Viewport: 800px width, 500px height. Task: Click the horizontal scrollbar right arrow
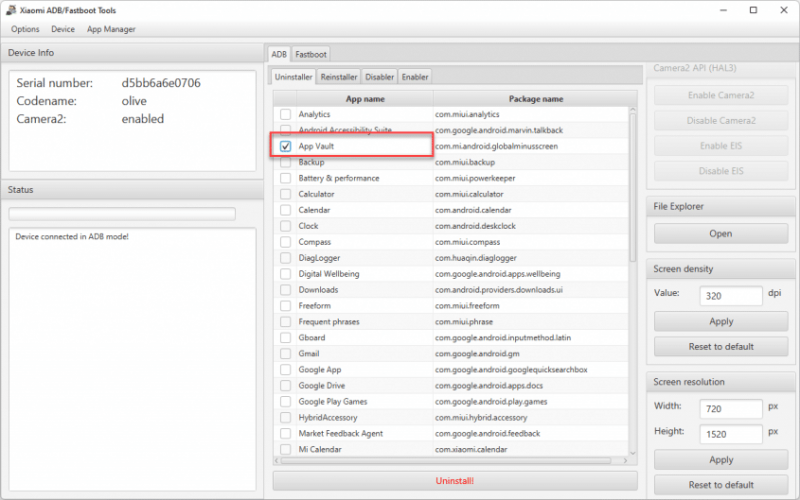pyautogui.click(x=626, y=460)
